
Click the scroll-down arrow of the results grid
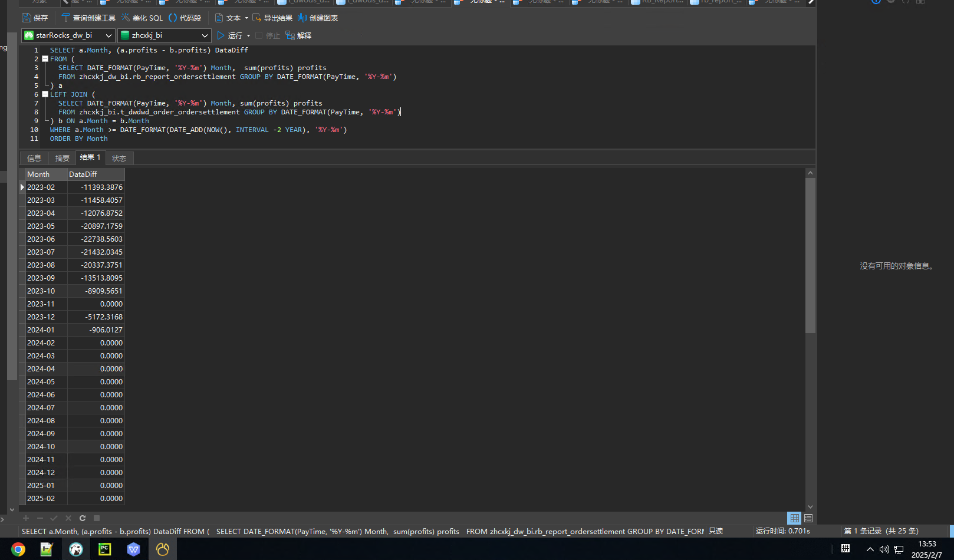[x=810, y=506]
